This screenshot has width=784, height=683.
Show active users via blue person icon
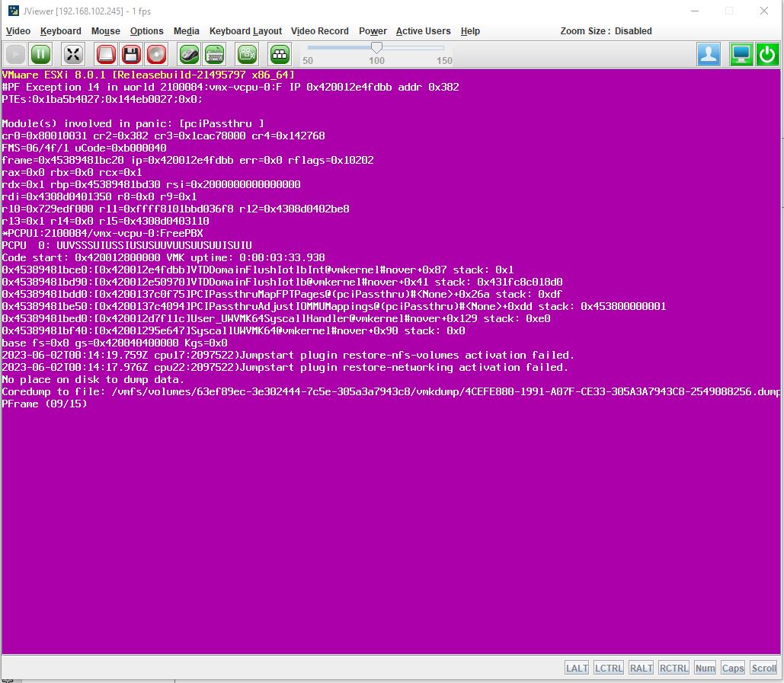pos(709,54)
